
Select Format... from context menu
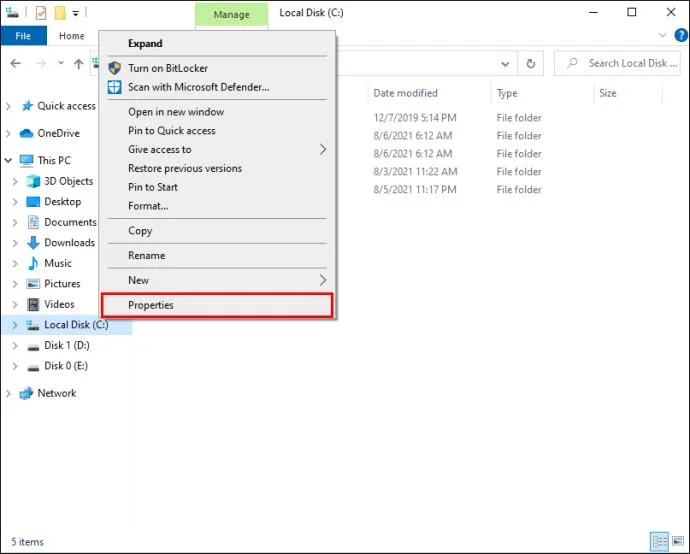[x=218, y=206]
